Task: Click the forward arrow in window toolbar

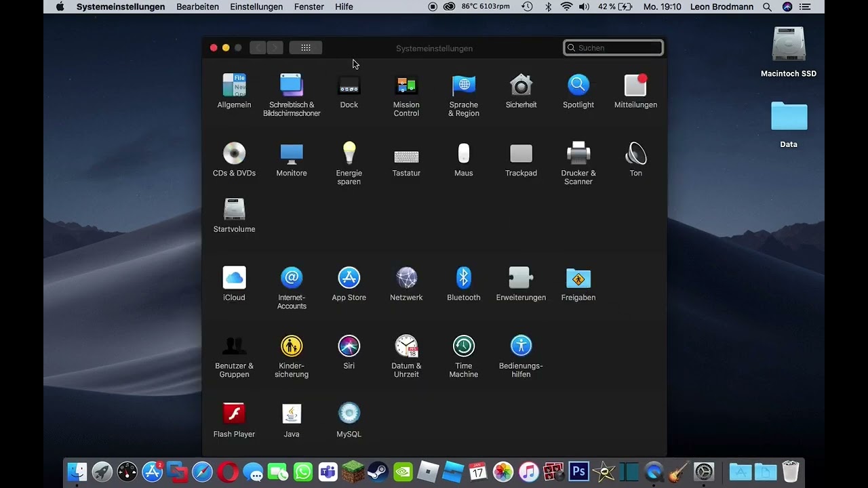Action: [x=275, y=47]
